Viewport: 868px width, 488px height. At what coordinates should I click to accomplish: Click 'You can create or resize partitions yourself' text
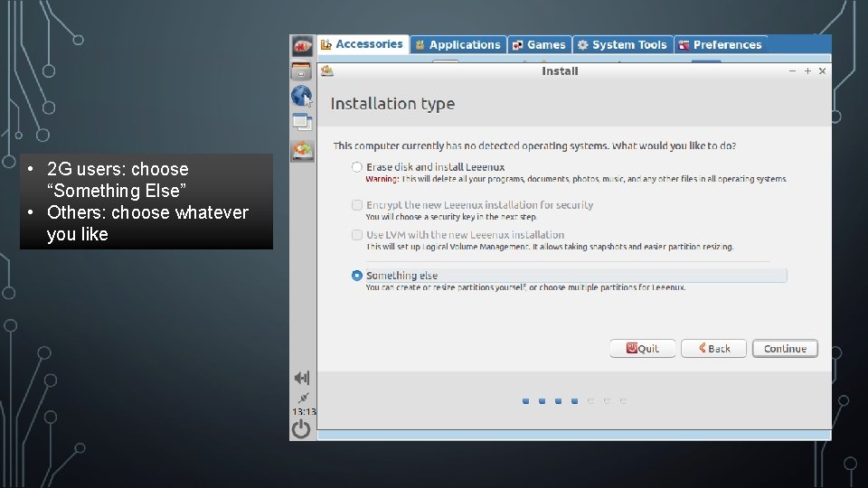click(x=525, y=287)
